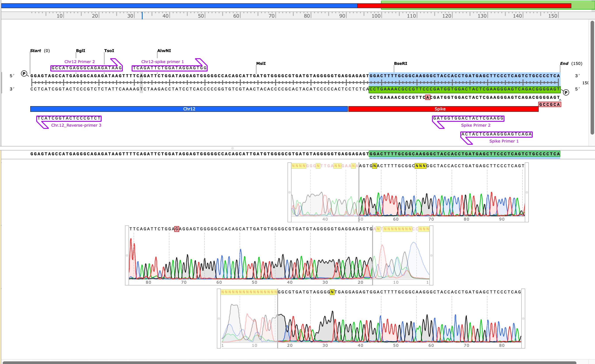Image resolution: width=595 pixels, height=364 pixels.
Task: Click the vertical scrollbar of the sequence pane
Action: (x=592, y=77)
